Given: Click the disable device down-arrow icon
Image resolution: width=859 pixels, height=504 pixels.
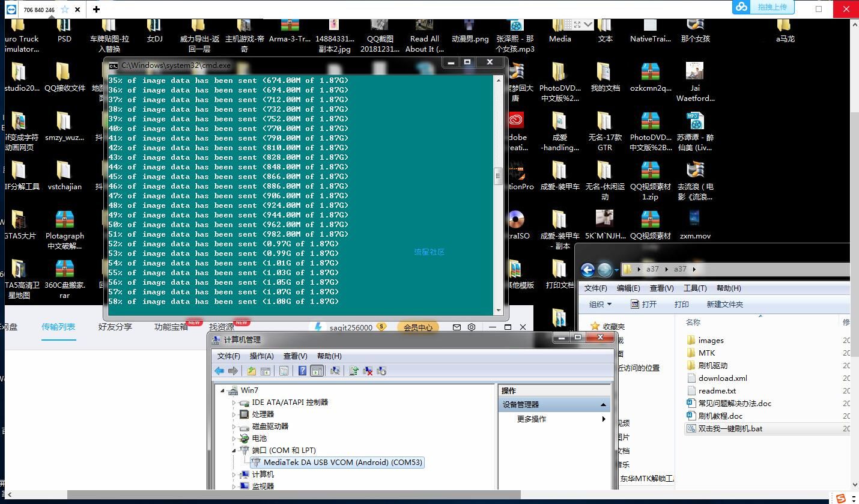Looking at the screenshot, I should pyautogui.click(x=381, y=371).
